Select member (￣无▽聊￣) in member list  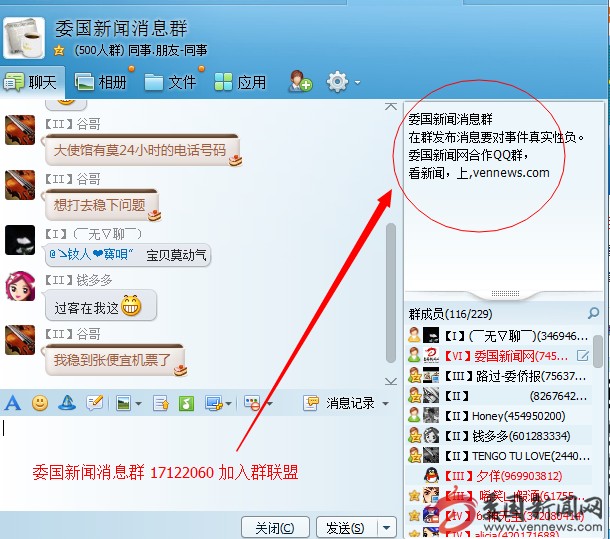tap(499, 335)
